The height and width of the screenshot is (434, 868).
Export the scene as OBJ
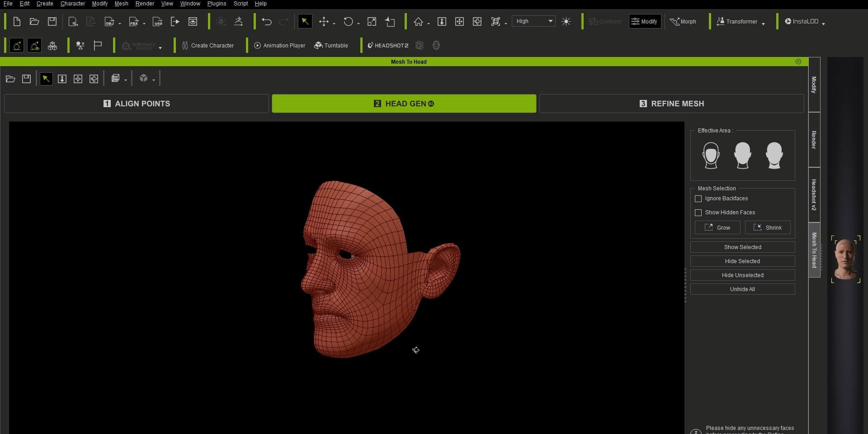(x=110, y=21)
